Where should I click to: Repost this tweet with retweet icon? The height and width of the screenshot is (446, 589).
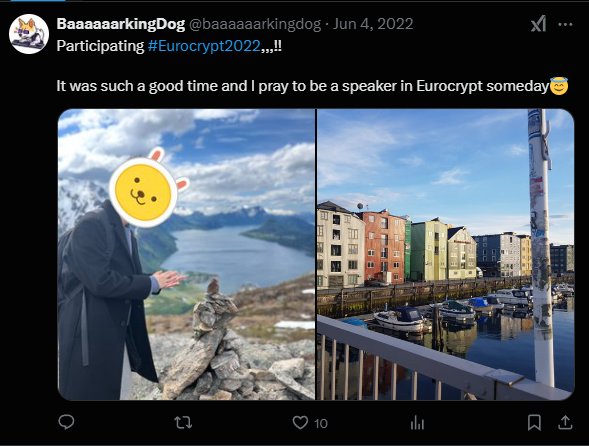pyautogui.click(x=183, y=423)
